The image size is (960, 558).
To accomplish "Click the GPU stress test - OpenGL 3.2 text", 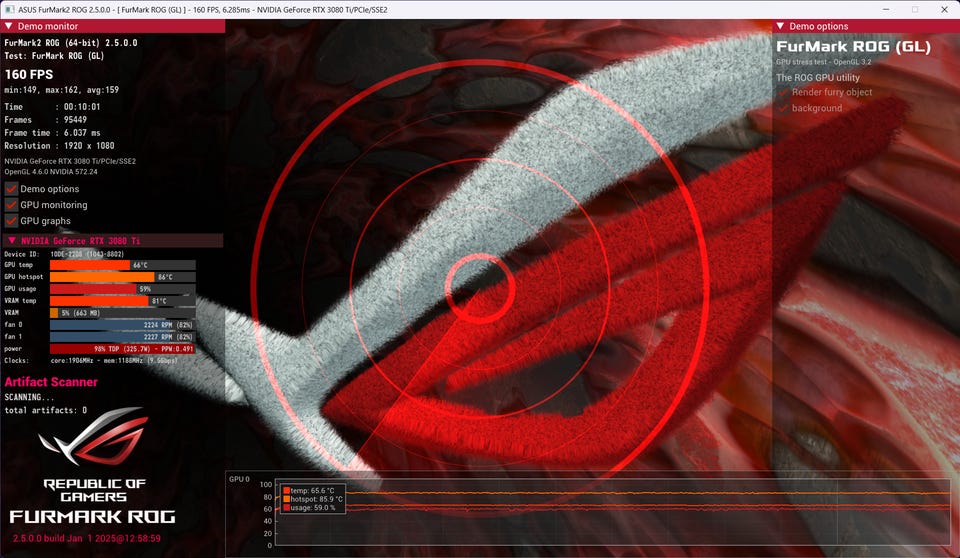I will 823,62.
